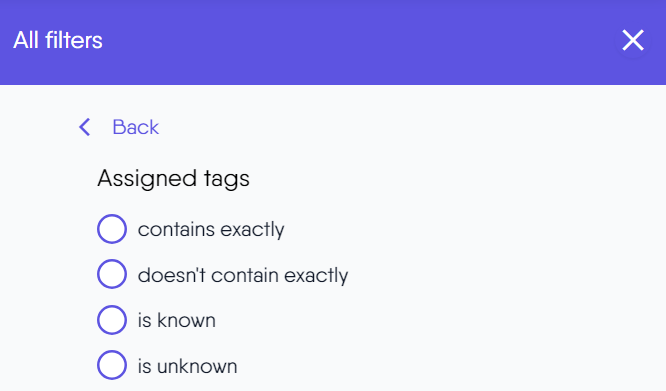Filter Assigned tags by exact match
This screenshot has height=391, width=666.
tap(112, 229)
